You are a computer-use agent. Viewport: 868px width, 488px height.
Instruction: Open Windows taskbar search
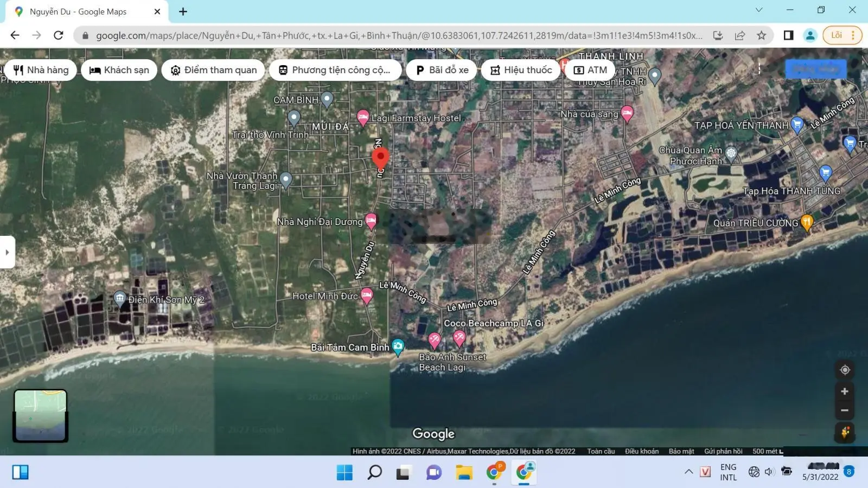[374, 472]
